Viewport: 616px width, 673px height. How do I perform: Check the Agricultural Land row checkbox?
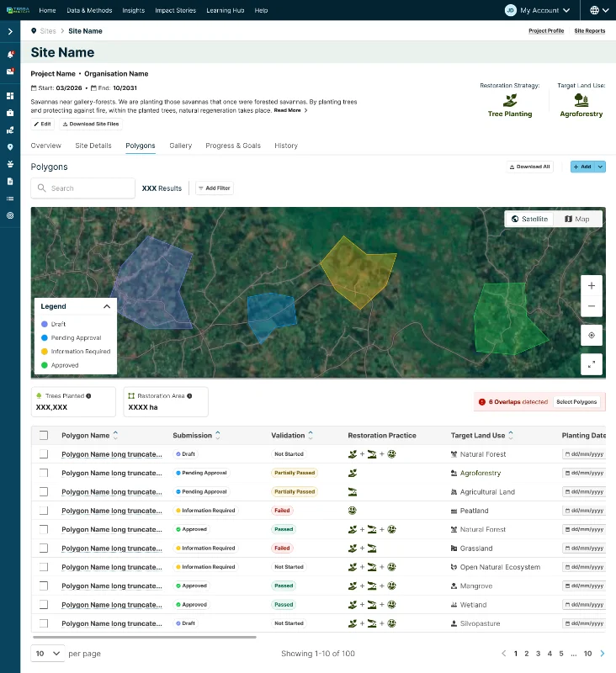click(44, 492)
